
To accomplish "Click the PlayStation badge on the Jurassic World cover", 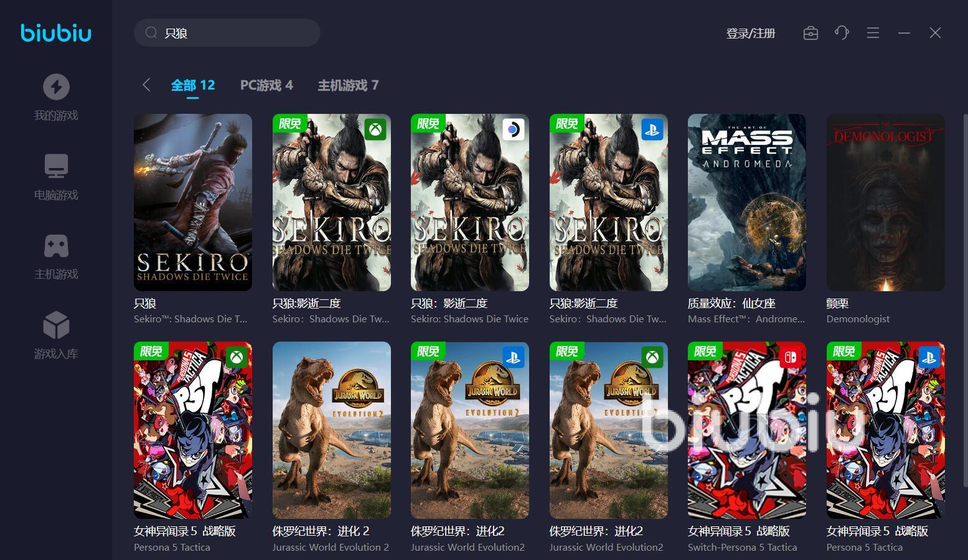I will [x=514, y=357].
